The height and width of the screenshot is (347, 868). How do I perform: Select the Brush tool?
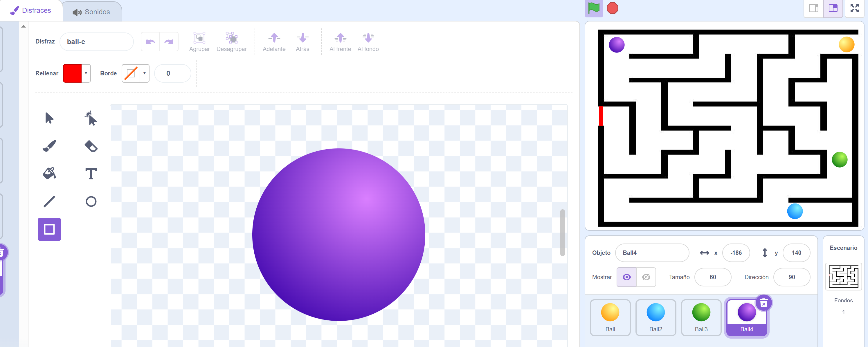coord(49,146)
